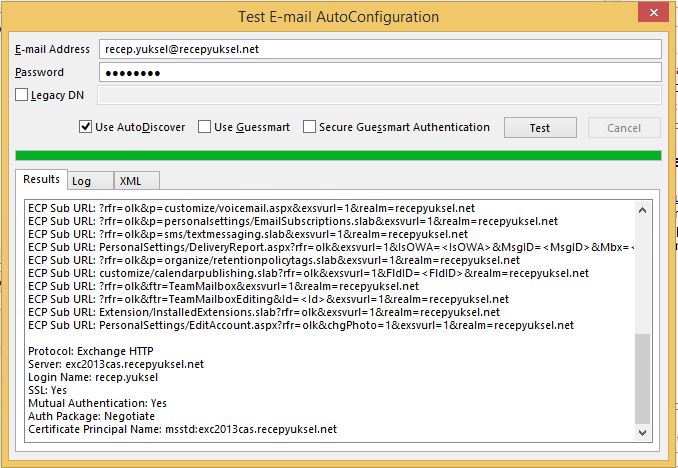This screenshot has height=468, width=678.
Task: Click the greyed-out Cancel button
Action: (624, 128)
